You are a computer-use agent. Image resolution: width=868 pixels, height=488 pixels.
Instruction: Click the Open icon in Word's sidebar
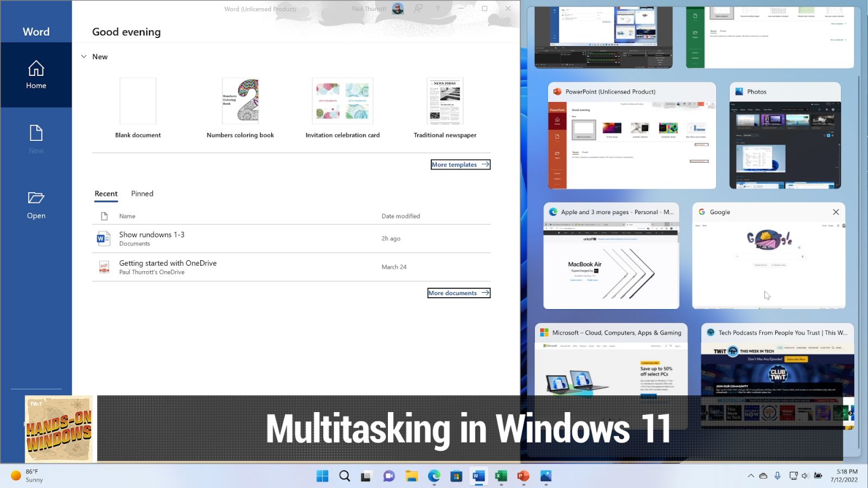coord(36,205)
